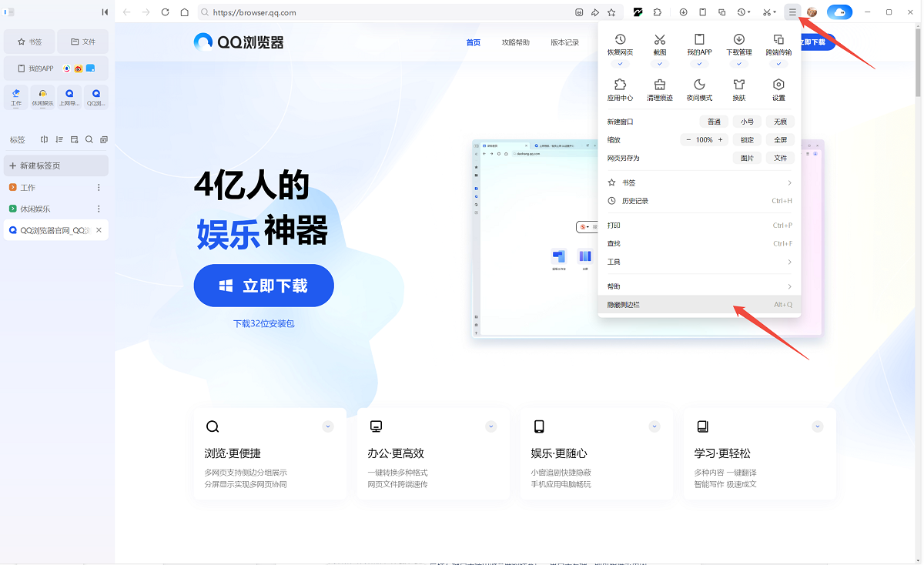
Task: Click the 锁定 lock zoom button
Action: click(747, 140)
